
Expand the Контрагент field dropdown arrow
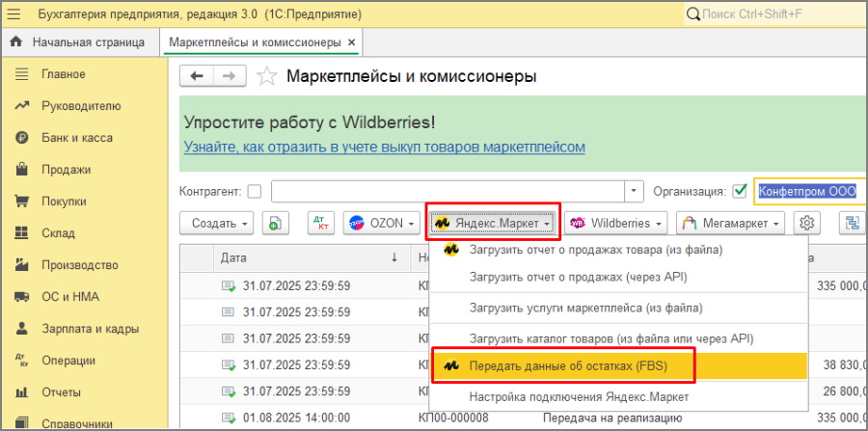(x=634, y=192)
